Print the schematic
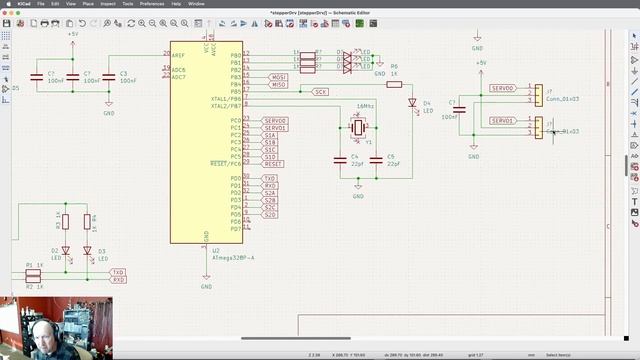Screen dimensions: 640x360 (x=44, y=23)
